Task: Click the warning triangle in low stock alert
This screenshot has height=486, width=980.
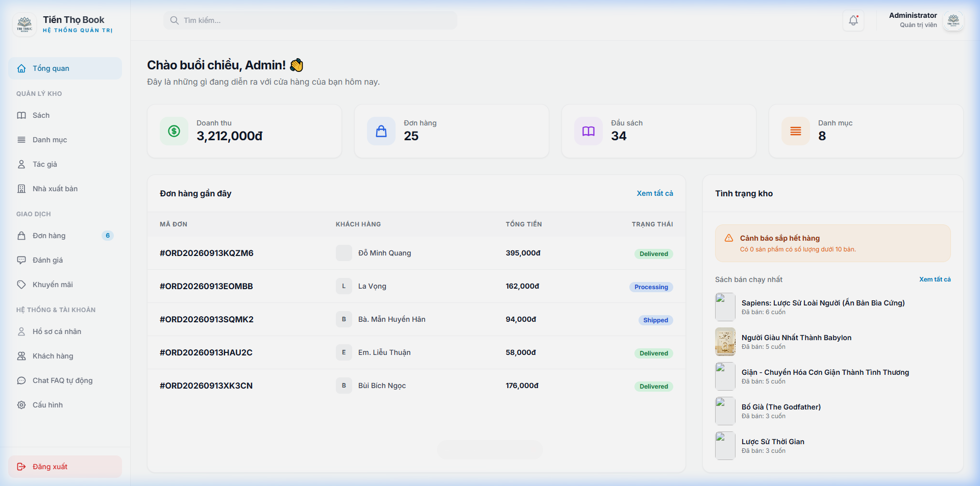Action: point(729,238)
